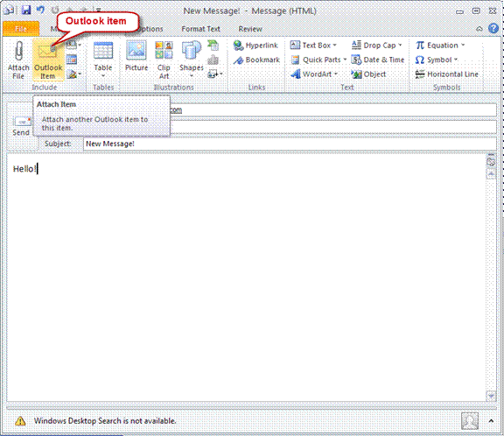The width and height of the screenshot is (504, 436).
Task: Click the Shapes icon
Action: pos(192,51)
